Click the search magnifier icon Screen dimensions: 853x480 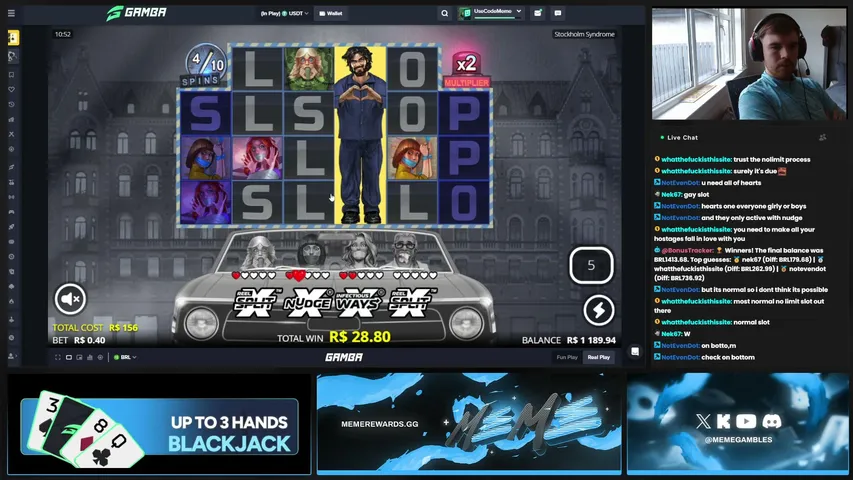tap(444, 13)
